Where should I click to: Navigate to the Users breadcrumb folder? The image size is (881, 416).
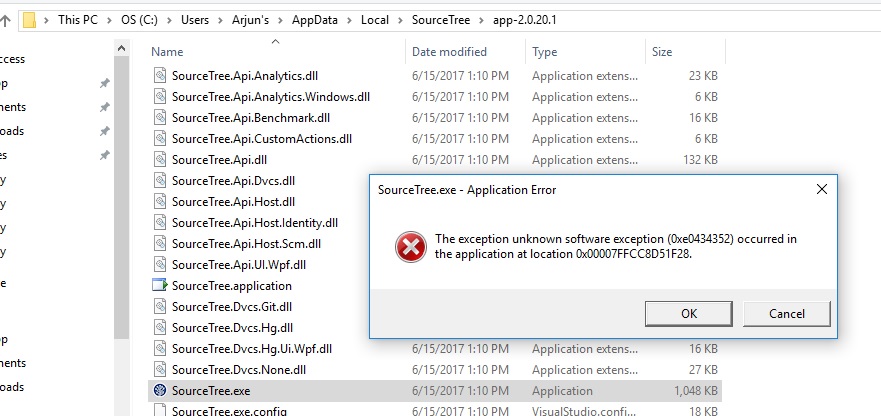[x=194, y=20]
